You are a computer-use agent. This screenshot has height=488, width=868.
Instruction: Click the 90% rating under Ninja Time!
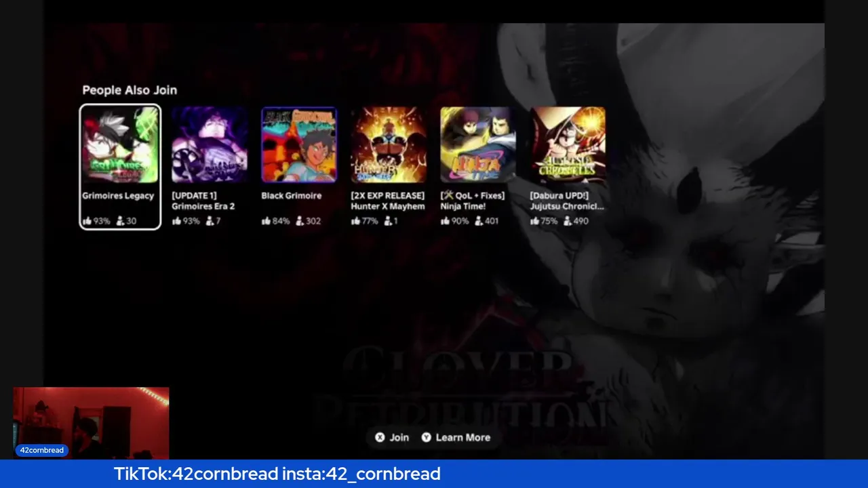[x=460, y=221]
